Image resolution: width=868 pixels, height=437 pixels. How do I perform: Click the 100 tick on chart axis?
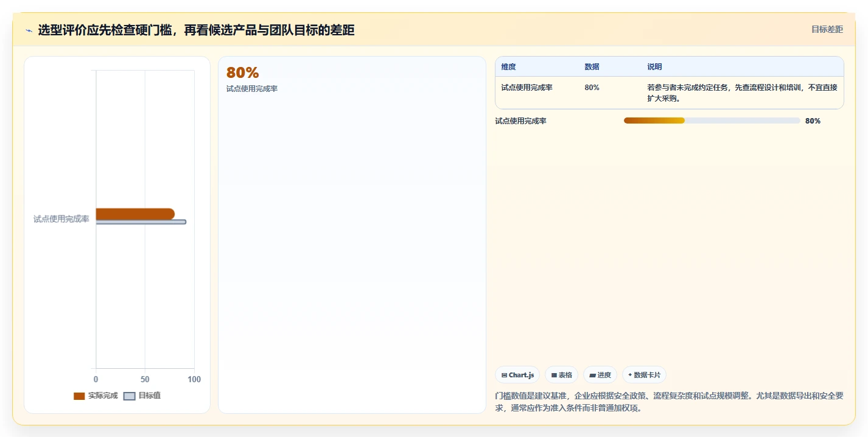tap(194, 379)
